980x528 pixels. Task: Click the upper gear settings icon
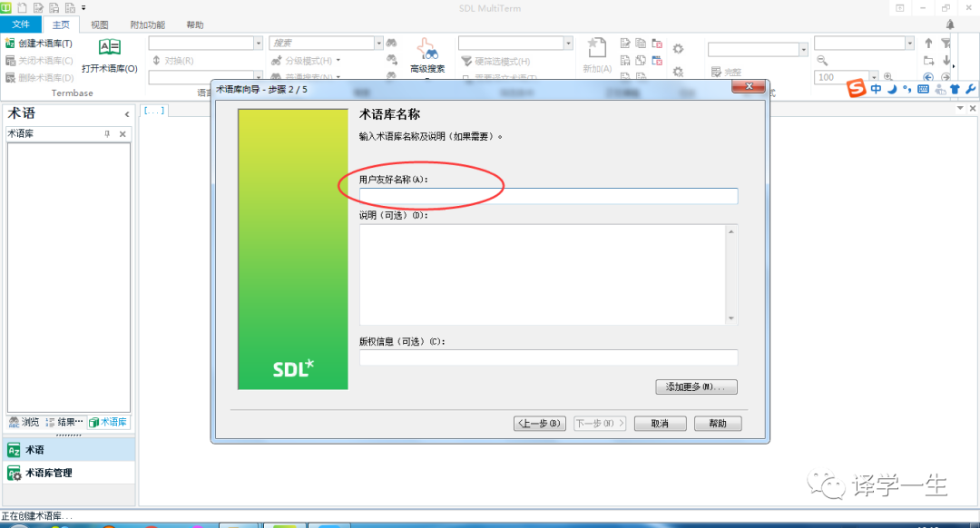pyautogui.click(x=678, y=49)
